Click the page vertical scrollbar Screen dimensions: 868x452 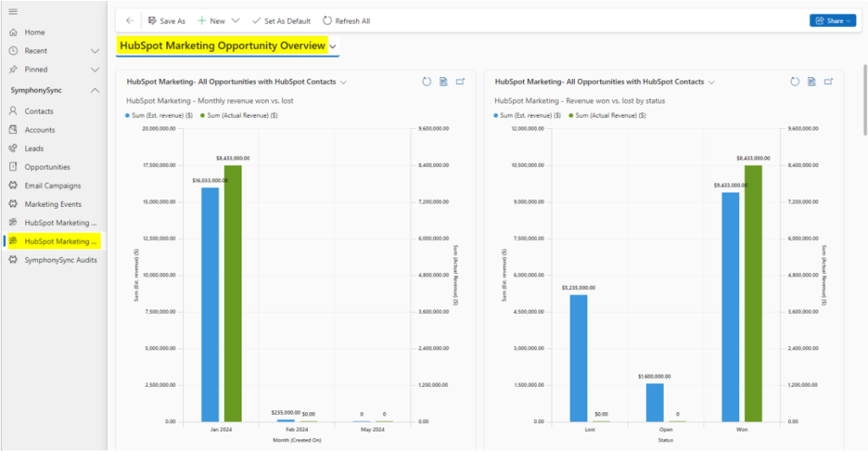point(865,100)
